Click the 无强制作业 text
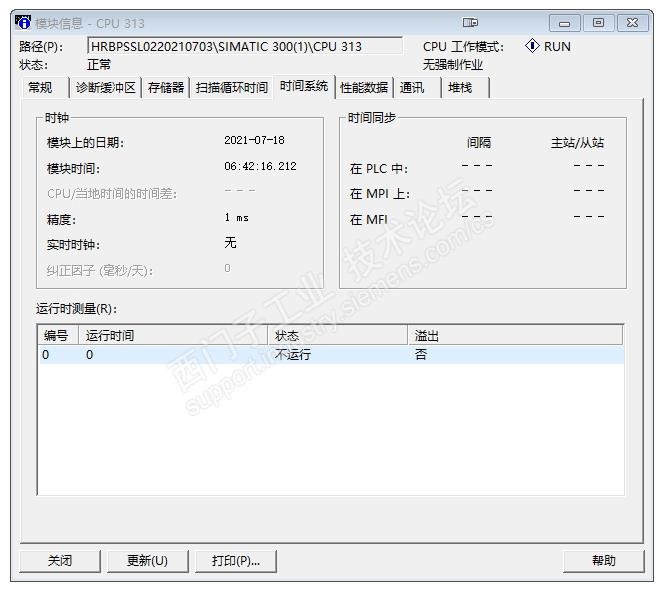Image resolution: width=662 pixels, height=594 pixels. tap(453, 65)
